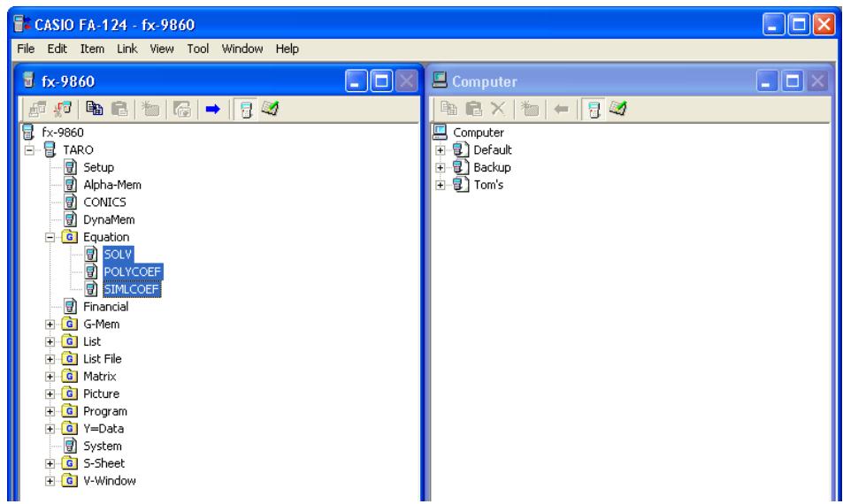843x504 pixels.
Task: Expand the List folder
Action: (x=50, y=341)
